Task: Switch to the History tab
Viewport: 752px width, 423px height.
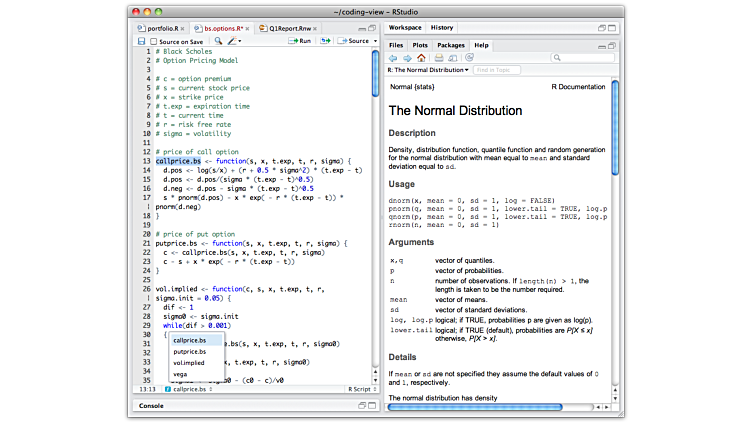Action: click(x=441, y=27)
